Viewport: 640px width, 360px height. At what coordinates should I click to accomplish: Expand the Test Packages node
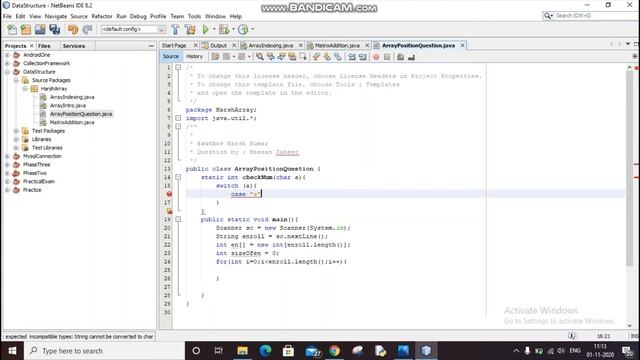point(16,131)
